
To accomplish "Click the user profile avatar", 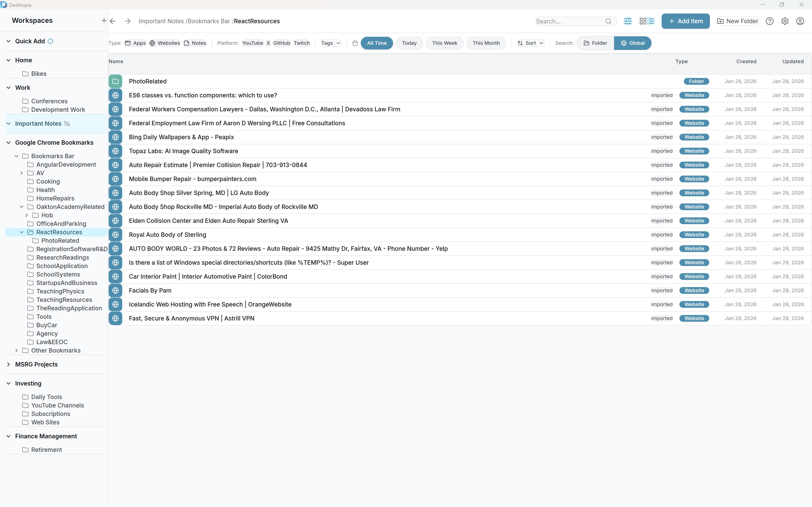I will (800, 21).
